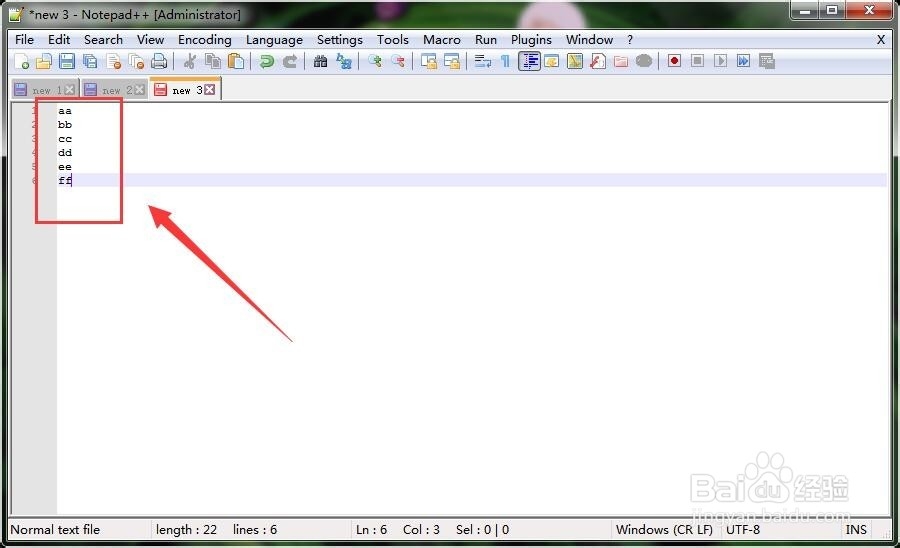Image resolution: width=900 pixels, height=548 pixels.
Task: Click the Save All toolbar icon
Action: point(90,61)
